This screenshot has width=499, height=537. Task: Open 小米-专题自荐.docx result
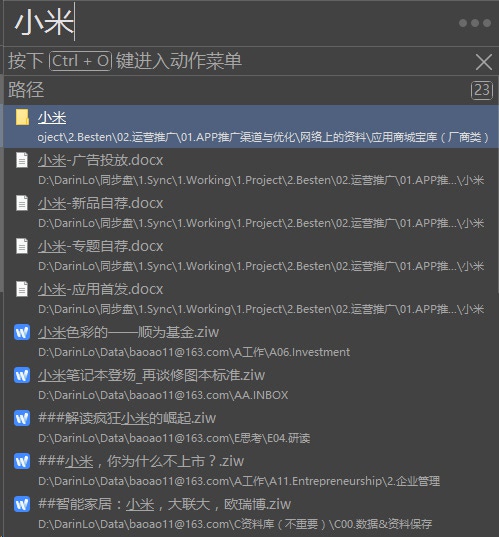click(251, 255)
